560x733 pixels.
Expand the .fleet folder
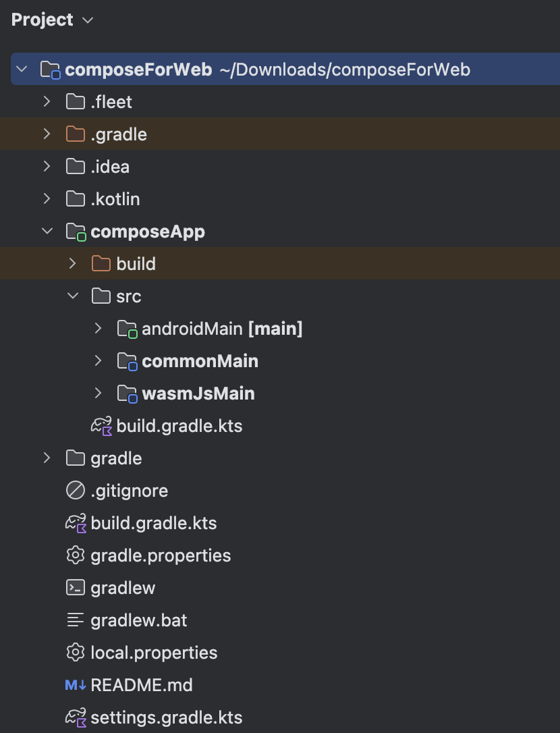pyautogui.click(x=47, y=101)
